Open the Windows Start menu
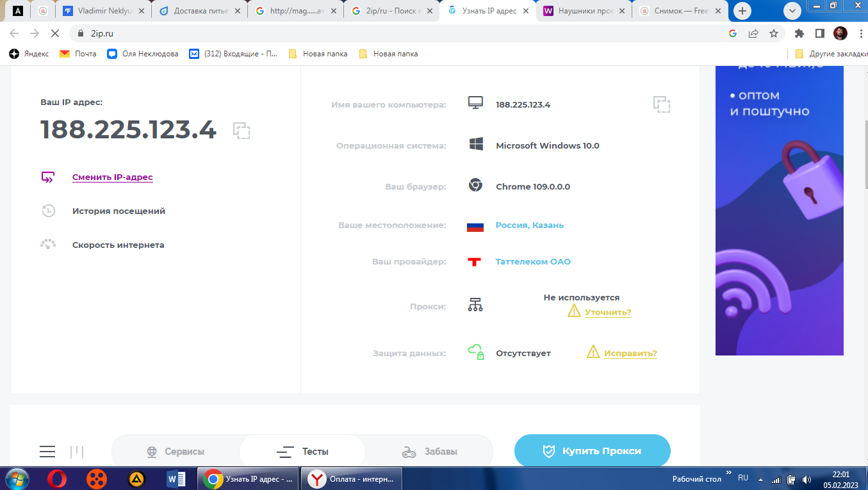Viewport: 868px width, 490px height. [x=17, y=478]
